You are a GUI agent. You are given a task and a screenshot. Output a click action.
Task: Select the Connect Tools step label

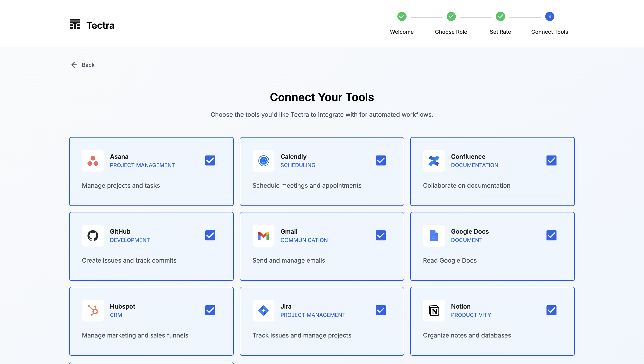coord(550,32)
